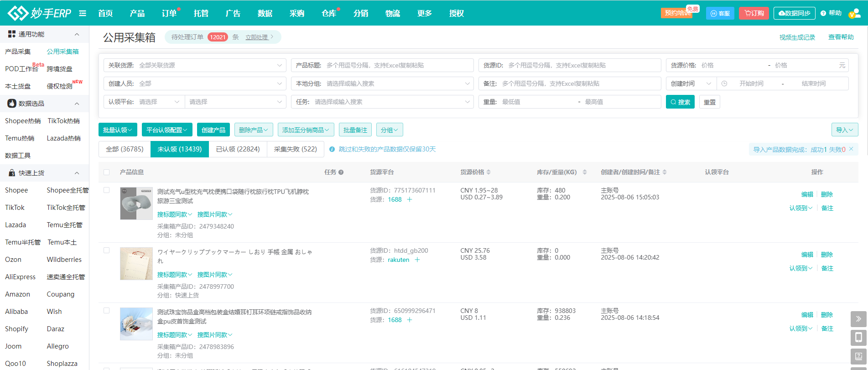Check the inflatable U-pillow product row
Screen dimensions: 868x370
pyautogui.click(x=107, y=190)
